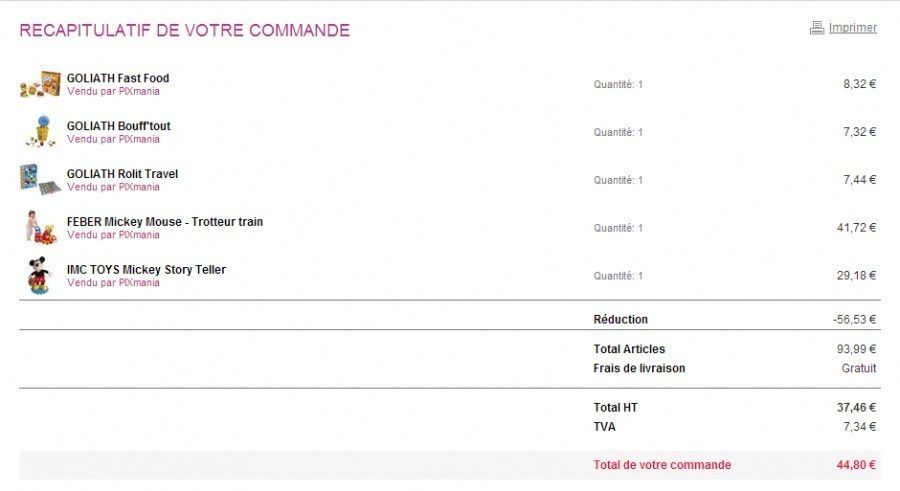Click the GOLIATH Rolit Travel title
This screenshot has height=491, width=900.
[x=122, y=174]
